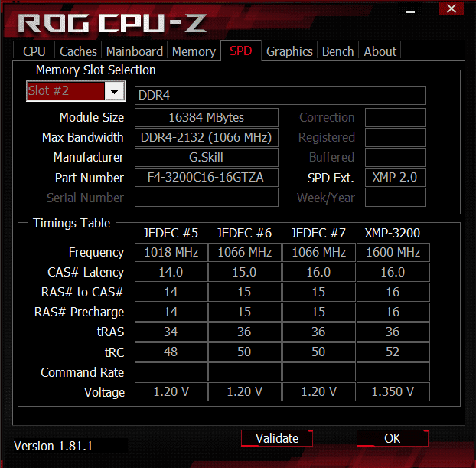Click the DDR4 memory type field
This screenshot has height=468, width=476.
[280, 96]
